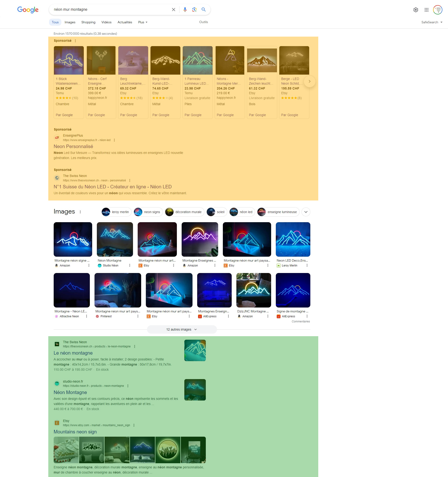Image resolution: width=448 pixels, height=477 pixels.
Task: Open the SafeSearch dropdown
Action: coord(432,22)
